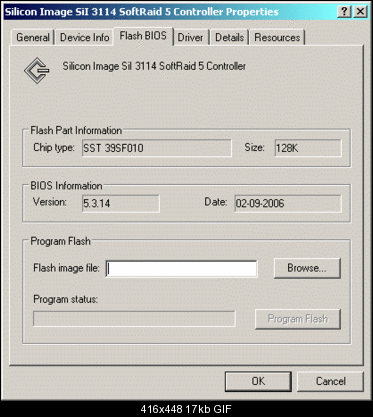Switch to the General tab
The height and width of the screenshot is (417, 373).
pyautogui.click(x=33, y=37)
